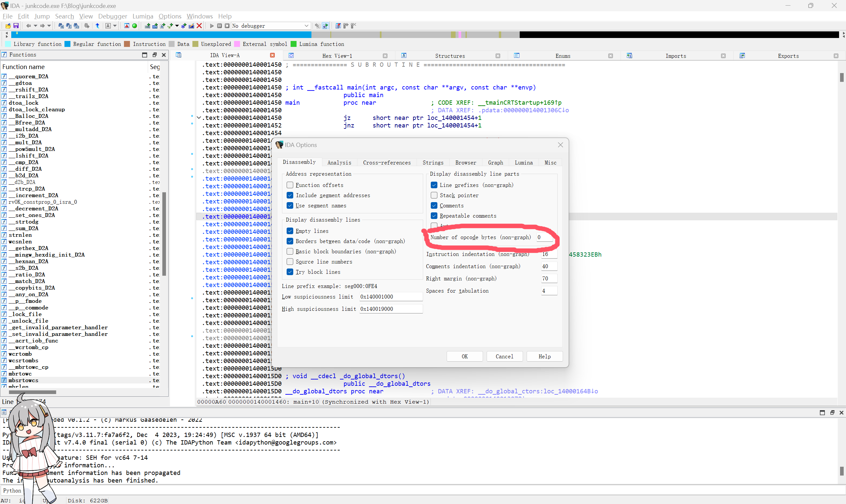Switch to the Cross-references tab
The height and width of the screenshot is (504, 846).
click(x=387, y=163)
